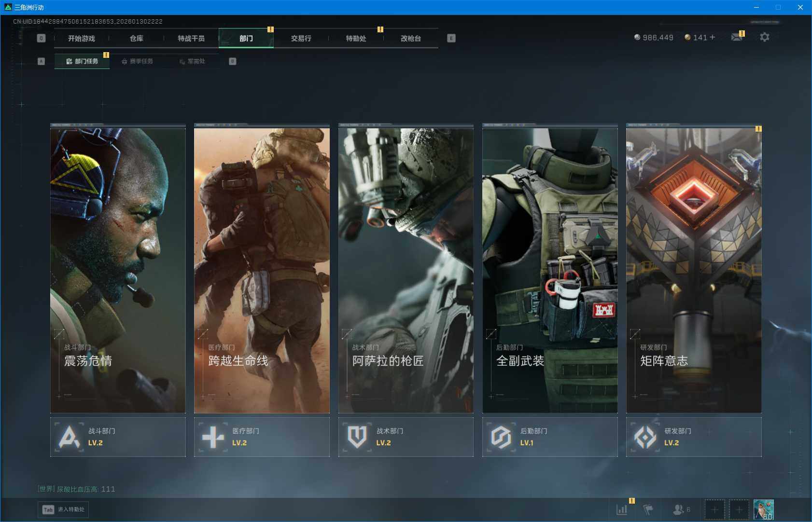Click the 战斗部门 LV.2 department icon

pos(69,437)
